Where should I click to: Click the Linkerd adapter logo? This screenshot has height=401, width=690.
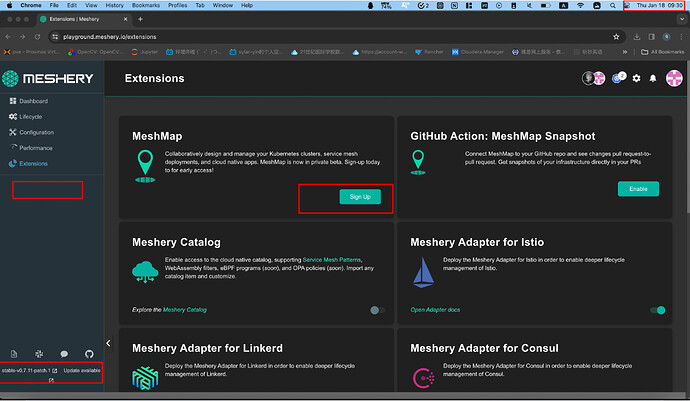pyautogui.click(x=145, y=378)
